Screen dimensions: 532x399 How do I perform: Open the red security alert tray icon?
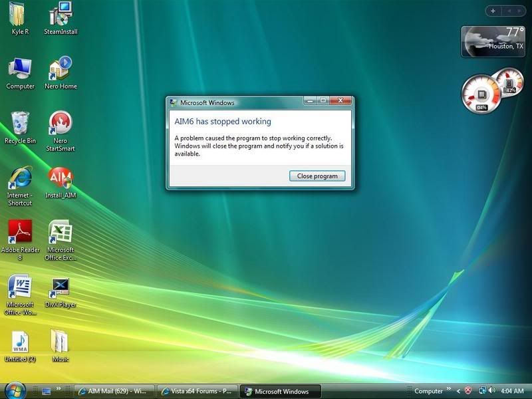point(468,391)
